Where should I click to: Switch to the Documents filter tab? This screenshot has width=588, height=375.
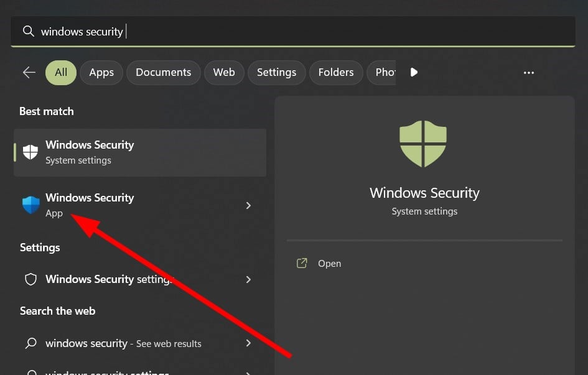164,72
